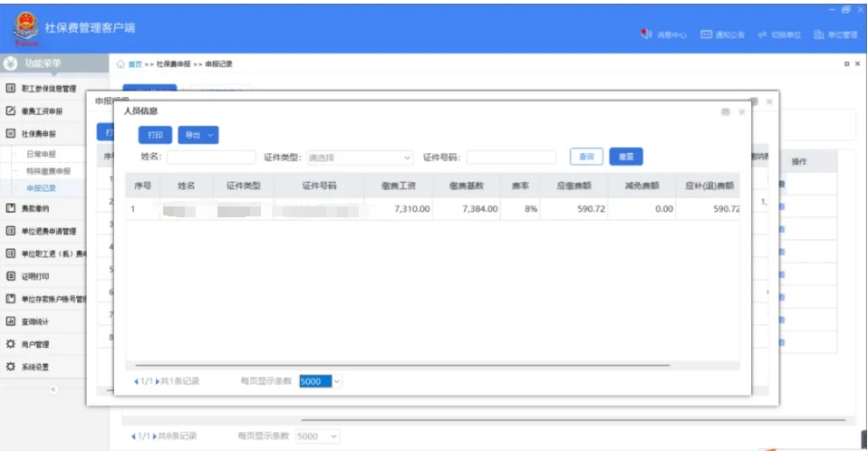Select 日常申报 submenu item
The image size is (868, 451).
click(41, 155)
